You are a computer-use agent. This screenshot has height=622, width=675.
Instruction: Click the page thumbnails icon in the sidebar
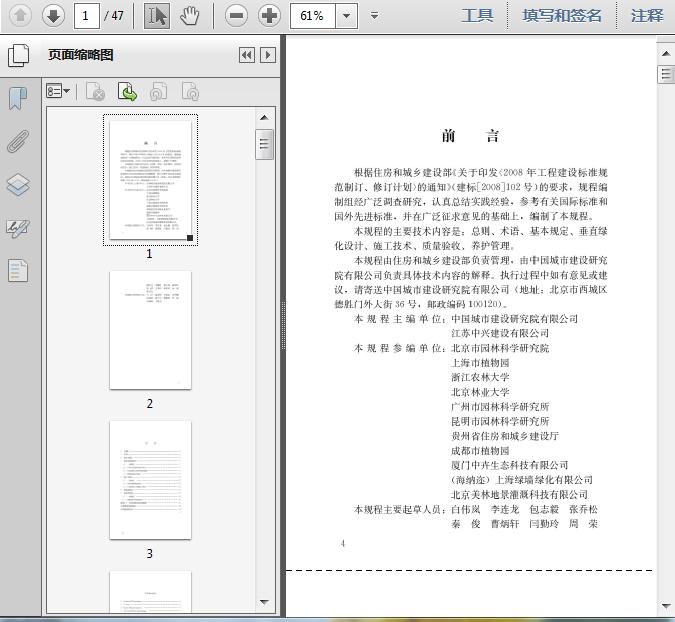point(18,55)
